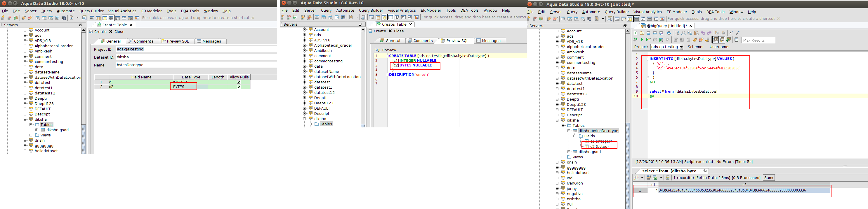Open ER Modeler menu in right window

pyautogui.click(x=677, y=12)
